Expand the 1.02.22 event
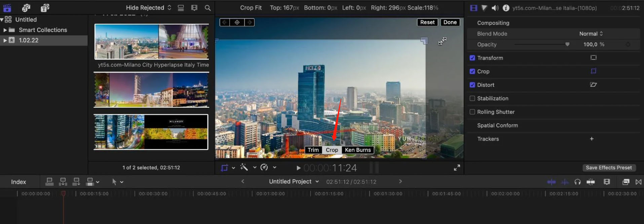The image size is (644, 224). pyautogui.click(x=5, y=40)
